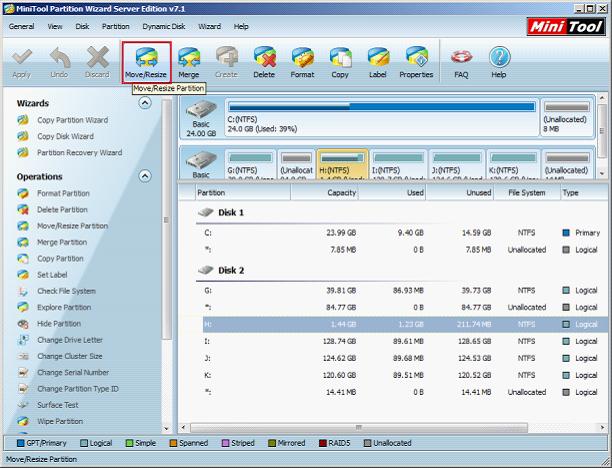612x468 pixels.
Task: Click the Undo arrow toolbar icon
Action: coord(59,62)
